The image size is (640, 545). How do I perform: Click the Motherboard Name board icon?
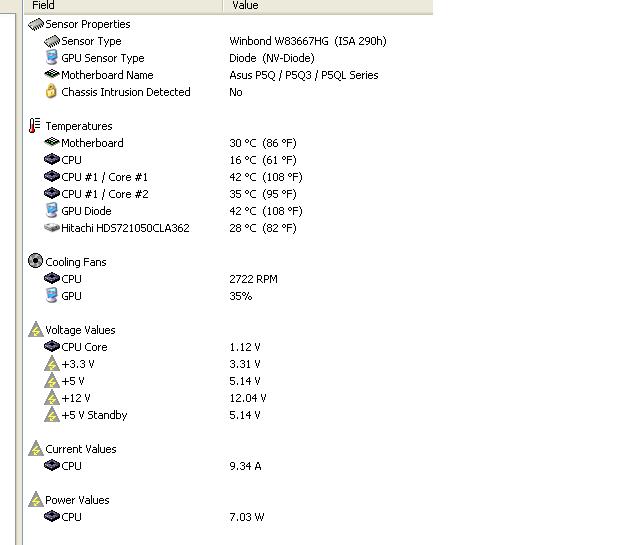(52, 75)
